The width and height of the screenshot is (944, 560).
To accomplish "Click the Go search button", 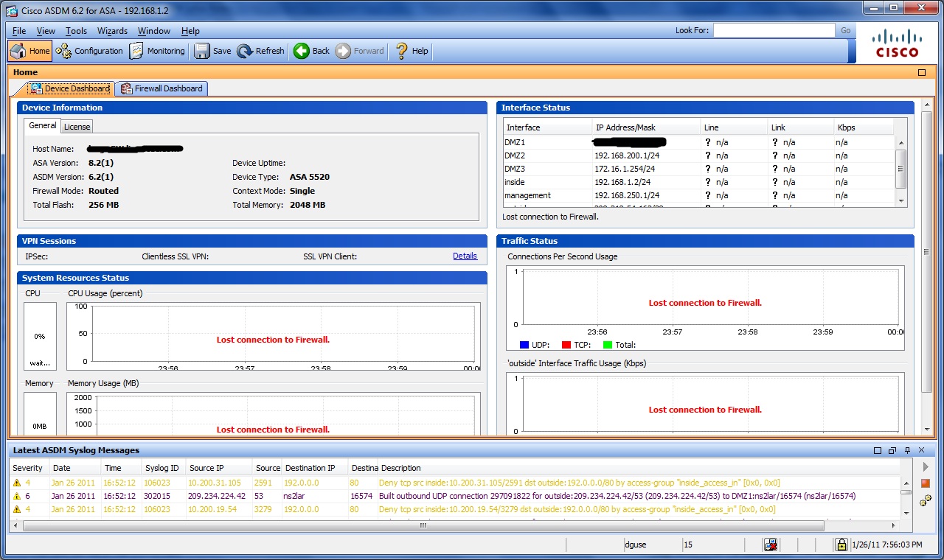I will (845, 30).
